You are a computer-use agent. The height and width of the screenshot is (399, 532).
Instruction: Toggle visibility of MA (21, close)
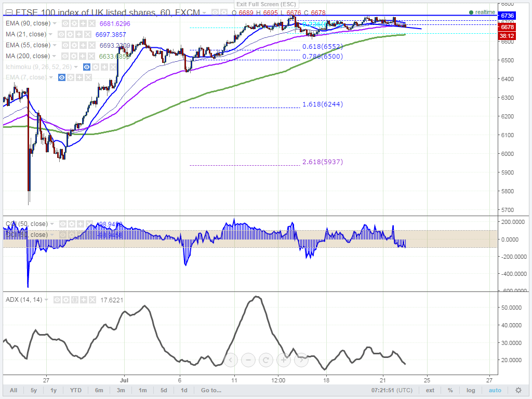click(61, 34)
